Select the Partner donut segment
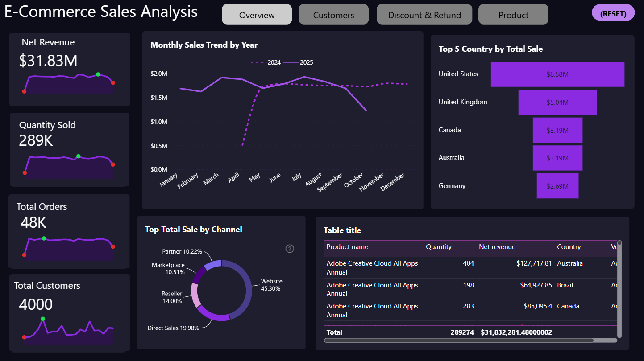Viewport: 644px width, 361px height. tap(213, 264)
